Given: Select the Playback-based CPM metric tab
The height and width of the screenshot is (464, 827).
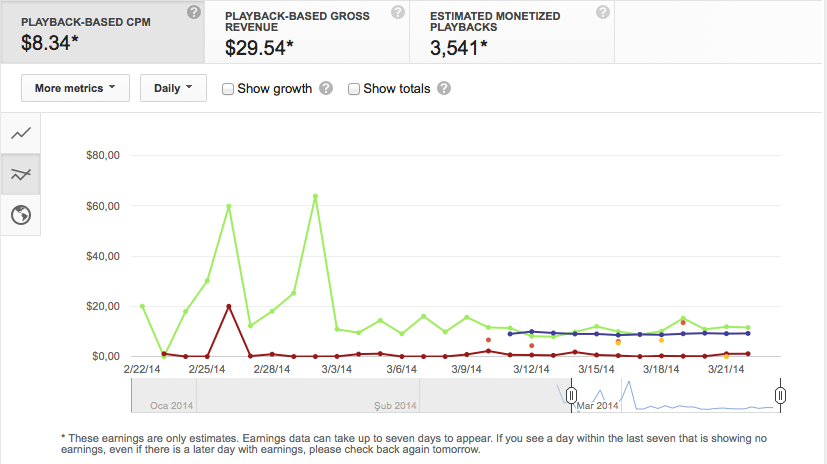Looking at the screenshot, I should [103, 32].
